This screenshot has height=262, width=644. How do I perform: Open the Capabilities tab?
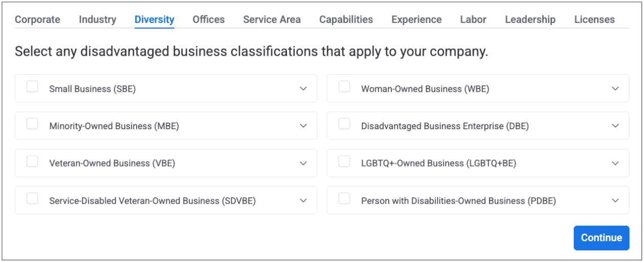pyautogui.click(x=346, y=19)
